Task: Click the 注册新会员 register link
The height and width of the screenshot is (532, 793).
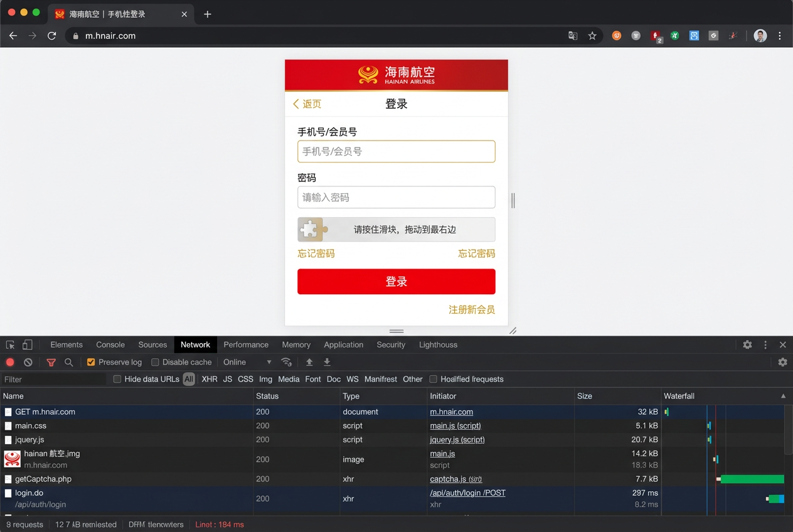Action: 472,309
